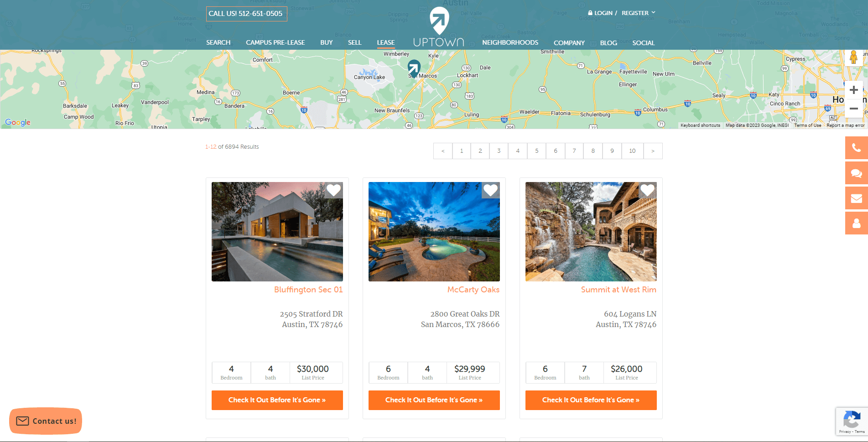
Task: Open the Summit at West Rim property photo
Action: pos(591,232)
